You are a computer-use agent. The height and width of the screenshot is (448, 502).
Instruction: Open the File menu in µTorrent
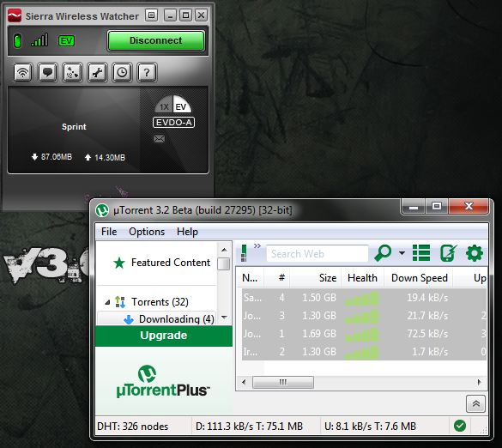point(109,232)
